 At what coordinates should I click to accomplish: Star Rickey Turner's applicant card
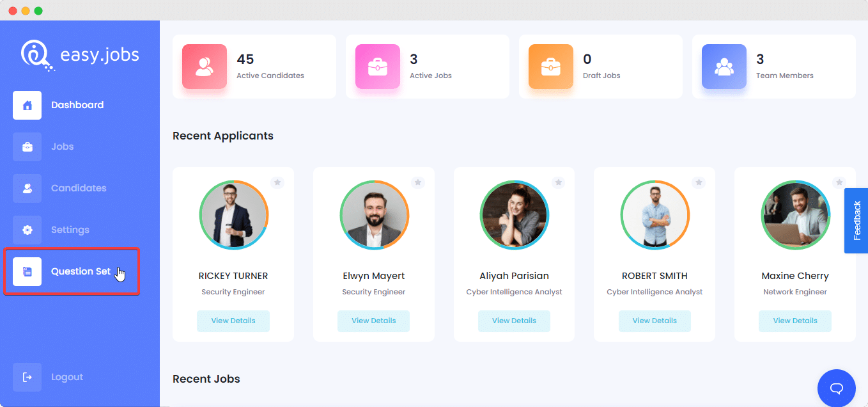277,182
